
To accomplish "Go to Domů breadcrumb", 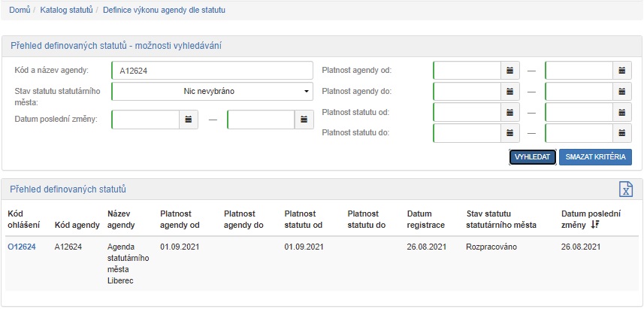I will [19, 11].
